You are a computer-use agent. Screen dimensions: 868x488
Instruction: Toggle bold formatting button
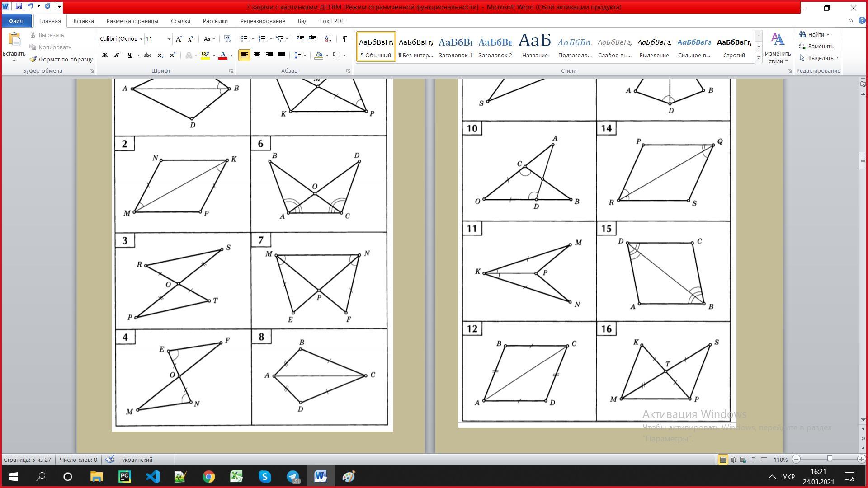105,55
